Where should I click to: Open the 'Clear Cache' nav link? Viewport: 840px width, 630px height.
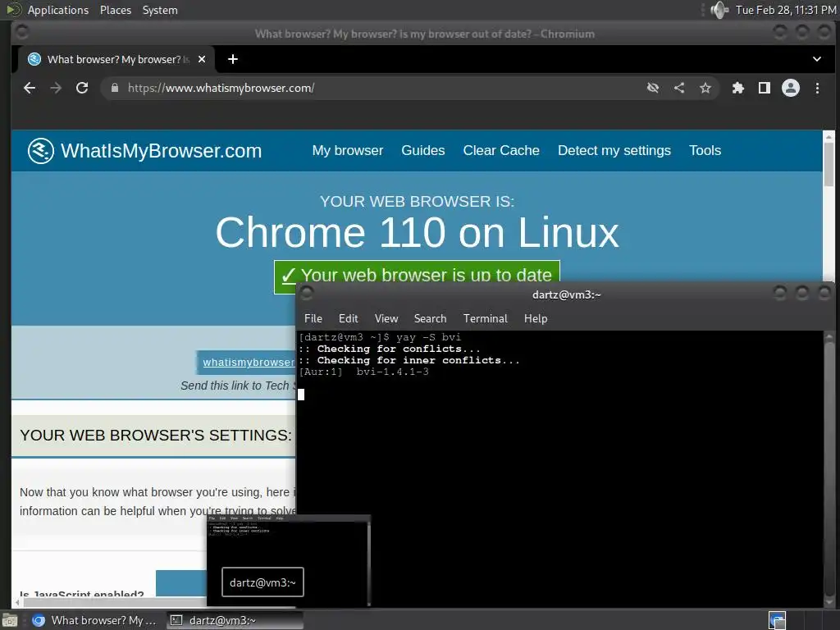[501, 151]
